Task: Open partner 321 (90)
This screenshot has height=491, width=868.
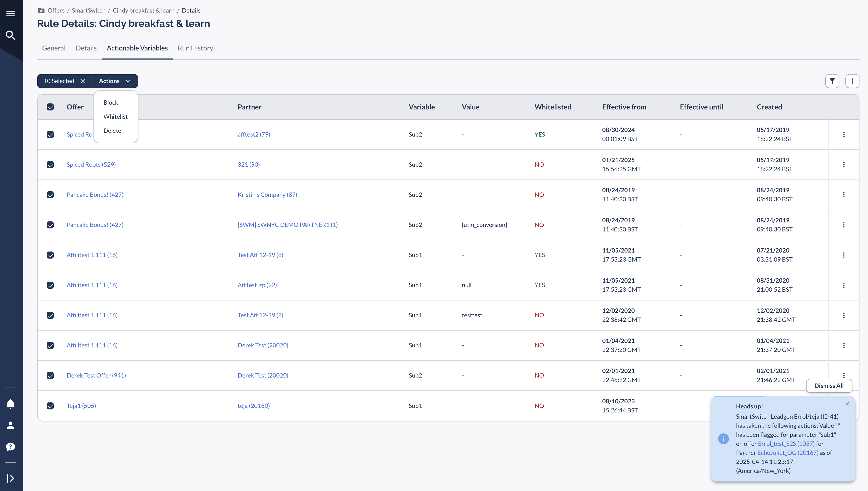Action: 249,165
